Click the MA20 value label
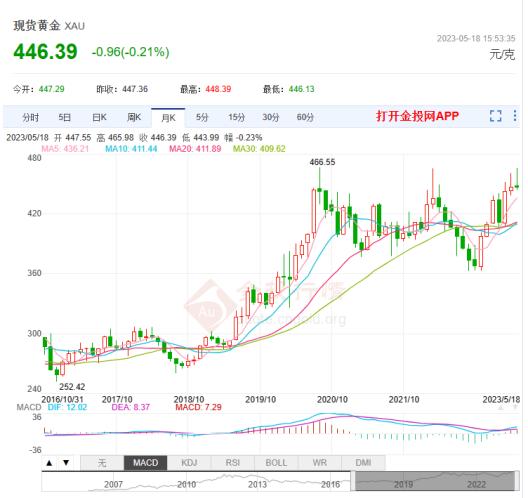The height and width of the screenshot is (498, 528). click(195, 149)
